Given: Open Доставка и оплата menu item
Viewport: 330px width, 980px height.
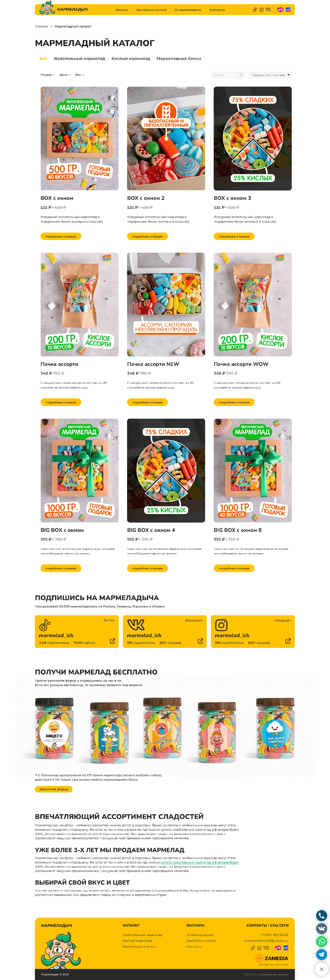Looking at the screenshot, I should click(x=152, y=10).
